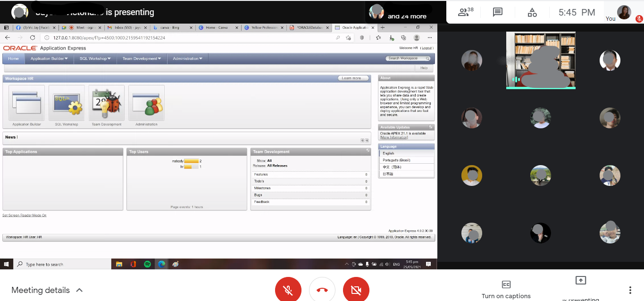Click the Windows taskbar search box
The height and width of the screenshot is (301, 644).
click(62, 264)
